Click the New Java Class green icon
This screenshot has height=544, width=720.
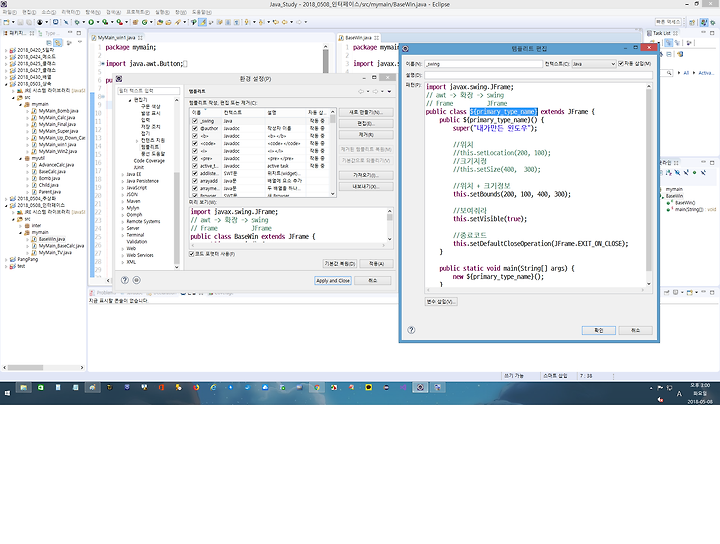point(145,22)
